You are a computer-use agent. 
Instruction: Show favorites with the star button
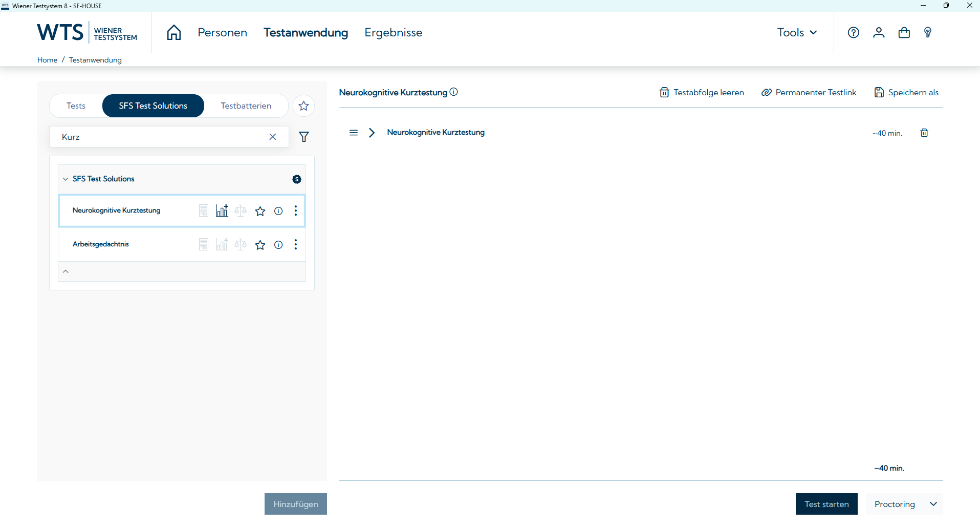click(303, 105)
